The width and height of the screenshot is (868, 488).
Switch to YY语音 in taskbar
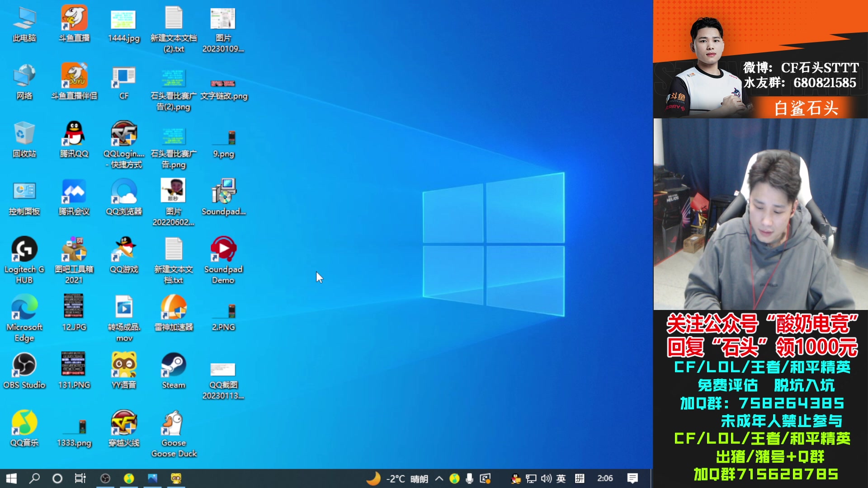(x=176, y=479)
